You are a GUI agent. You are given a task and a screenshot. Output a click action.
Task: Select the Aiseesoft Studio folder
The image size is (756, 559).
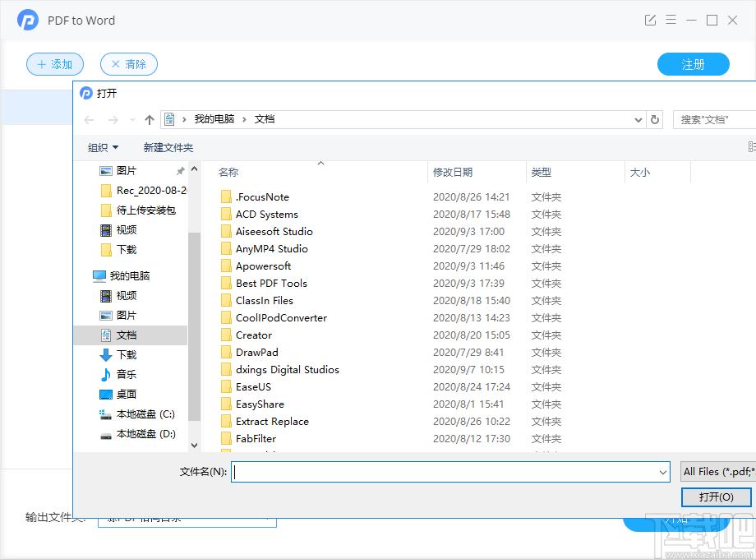click(x=274, y=232)
